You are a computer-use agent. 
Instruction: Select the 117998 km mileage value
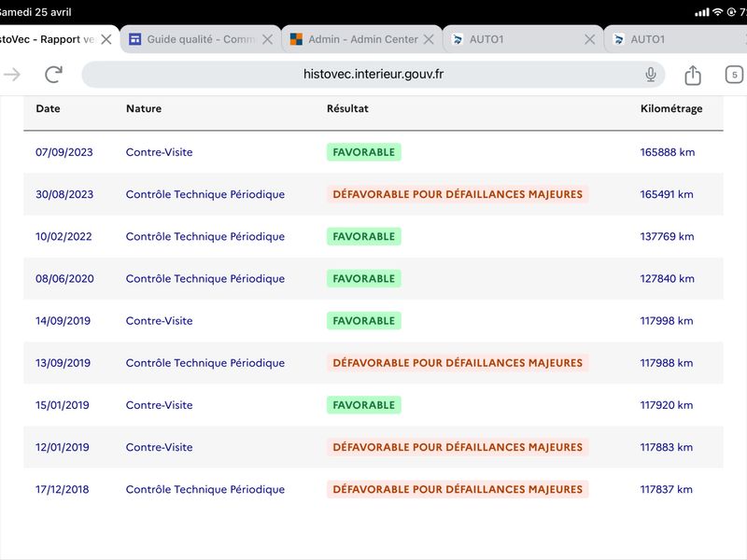coord(667,321)
